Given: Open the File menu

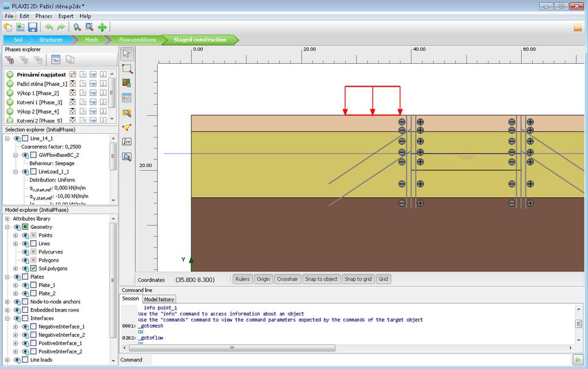Looking at the screenshot, I should click(x=9, y=16).
